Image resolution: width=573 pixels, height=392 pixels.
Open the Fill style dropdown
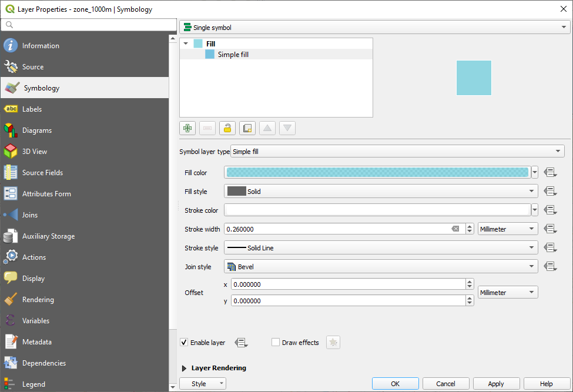[x=381, y=192]
